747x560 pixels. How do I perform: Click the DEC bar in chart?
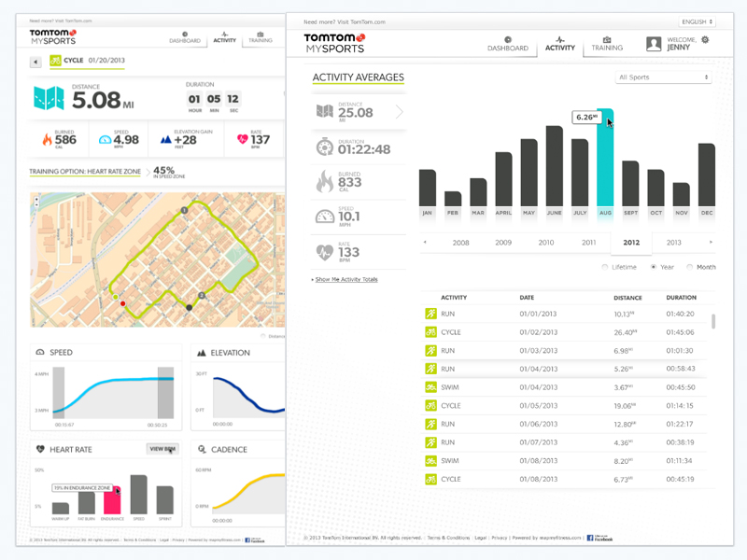(x=707, y=175)
